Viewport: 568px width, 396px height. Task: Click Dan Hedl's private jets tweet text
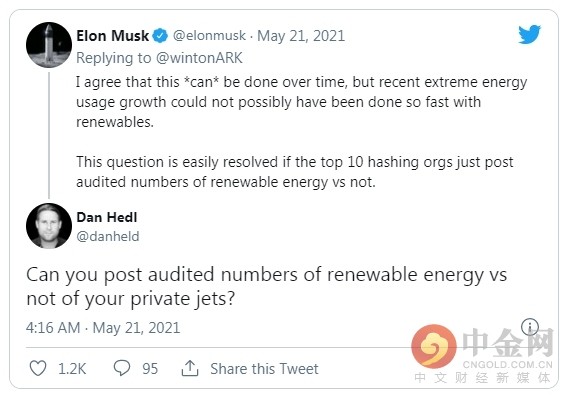[x=267, y=287]
